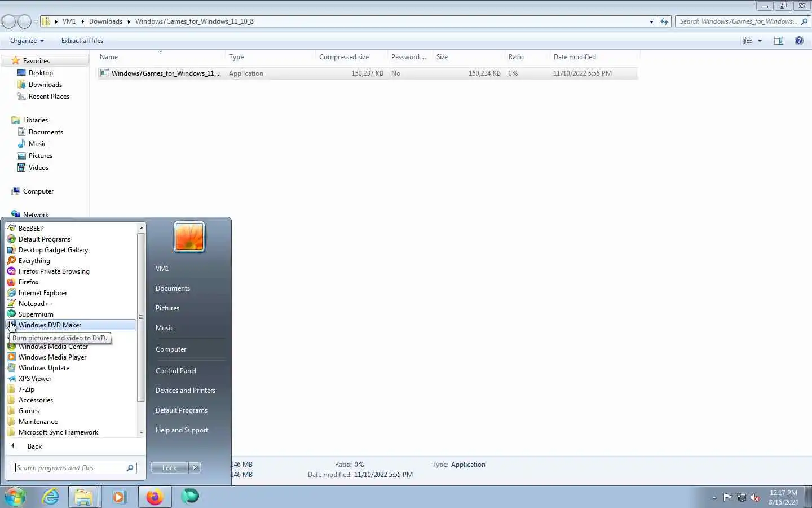This screenshot has height=508, width=812.
Task: Launch Everything search program
Action: (34, 260)
